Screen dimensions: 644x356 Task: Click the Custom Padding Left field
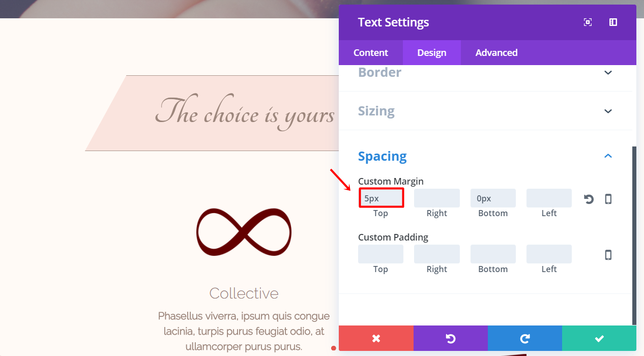[x=549, y=254]
